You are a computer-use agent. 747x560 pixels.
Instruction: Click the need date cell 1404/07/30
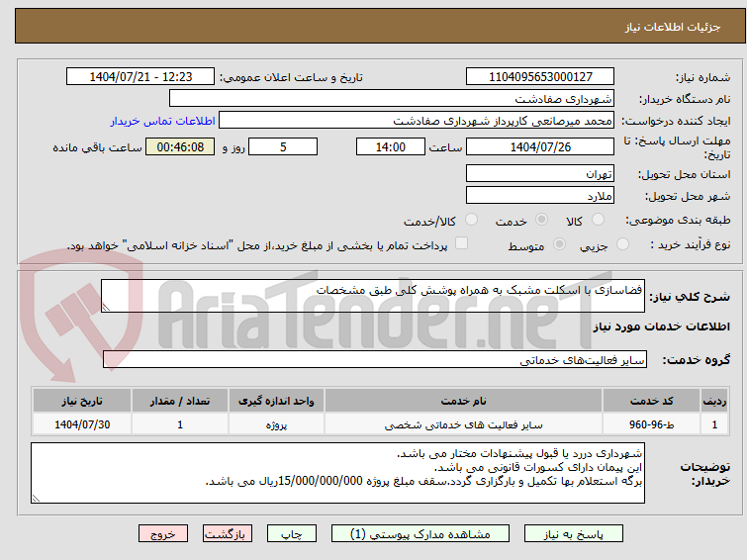coord(82,424)
